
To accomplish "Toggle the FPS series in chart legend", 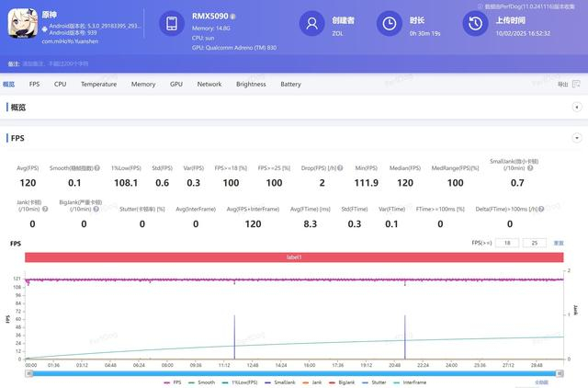I will (x=175, y=381).
